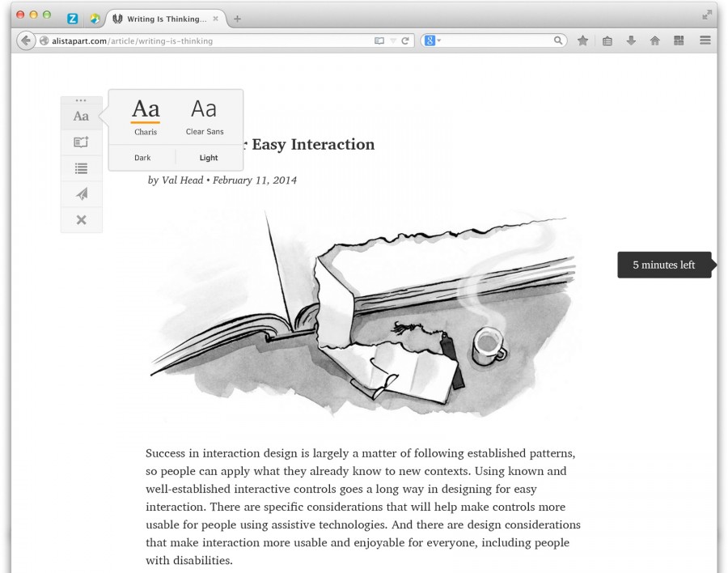The height and width of the screenshot is (573, 728).
Task: Open the article list icon in sidebar
Action: pyautogui.click(x=81, y=168)
